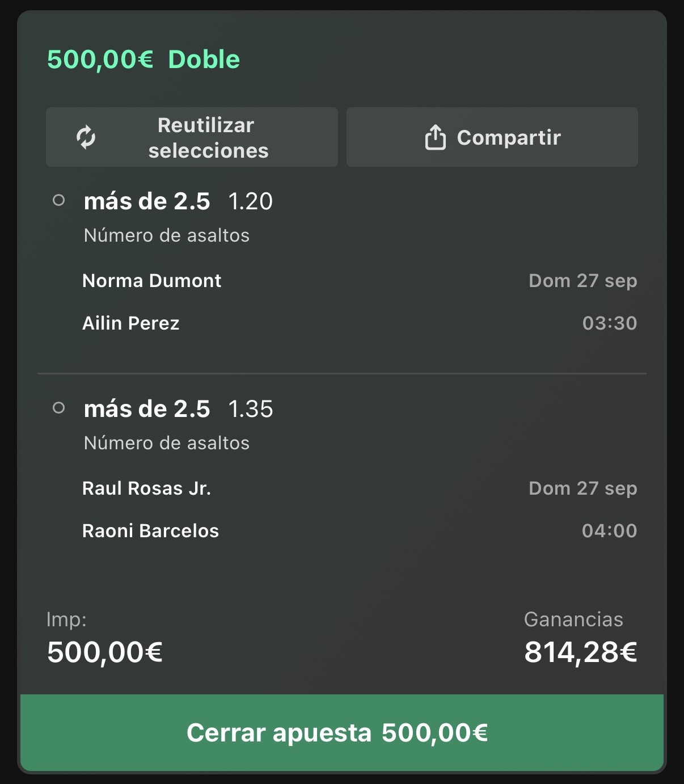684x784 pixels.
Task: Click the 04:00 event time
Action: click(610, 531)
